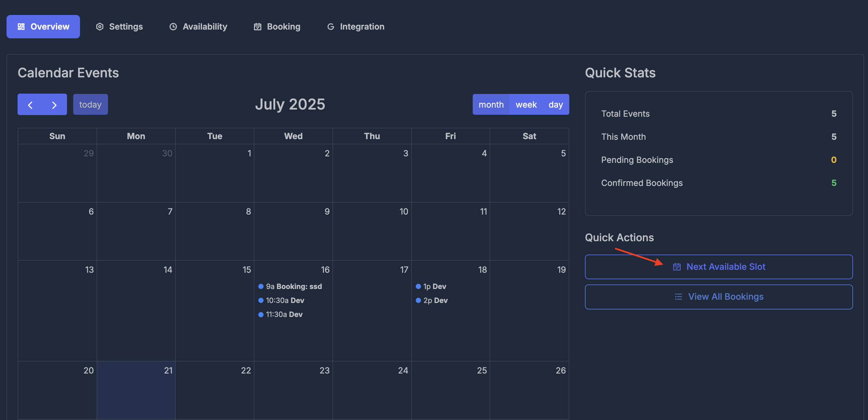
Task: Open the 11:30a Dev event
Action: [293, 314]
